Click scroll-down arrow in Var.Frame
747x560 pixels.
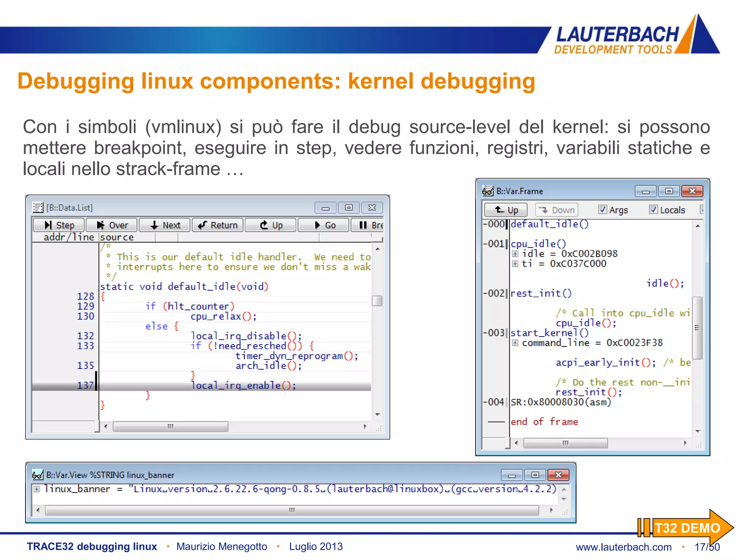pyautogui.click(x=697, y=431)
